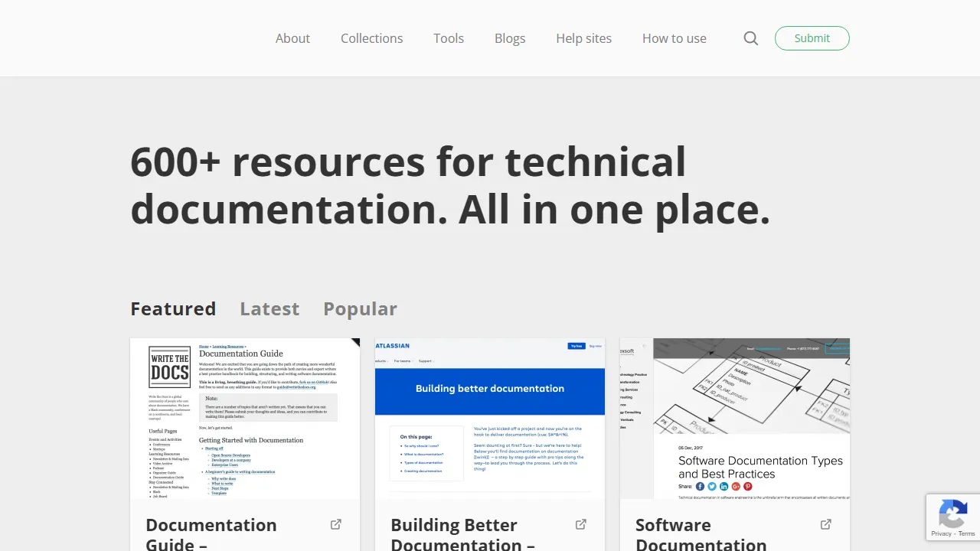Open the reCAPTCHA Privacy link

point(941,535)
